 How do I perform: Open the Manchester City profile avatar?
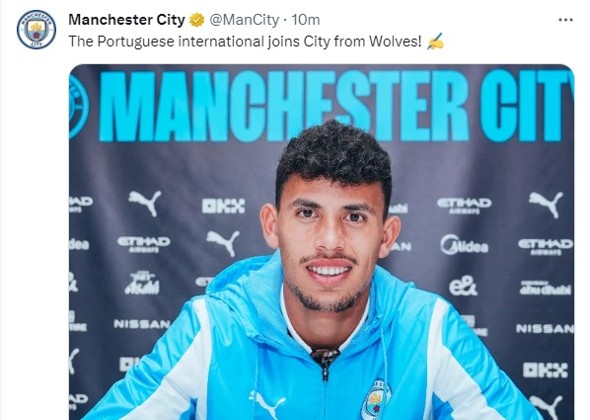pyautogui.click(x=36, y=29)
